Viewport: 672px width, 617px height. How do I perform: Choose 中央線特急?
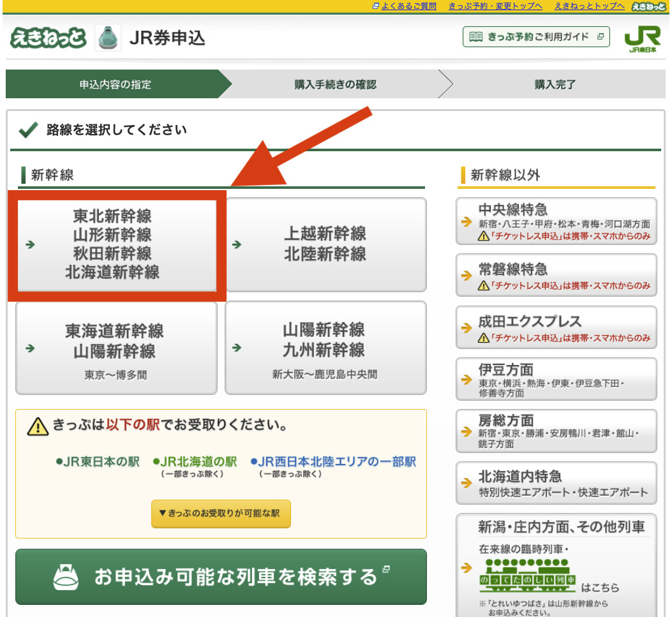pos(556,221)
